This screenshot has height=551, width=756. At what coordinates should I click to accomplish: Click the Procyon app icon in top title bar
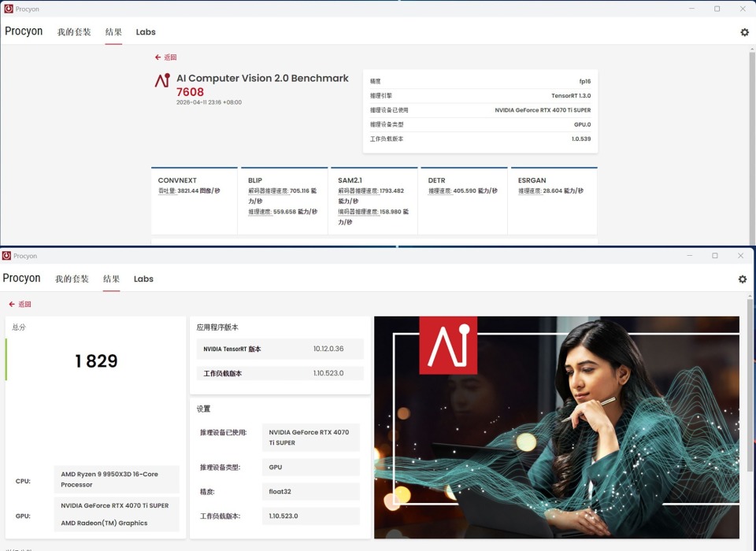(x=8, y=9)
